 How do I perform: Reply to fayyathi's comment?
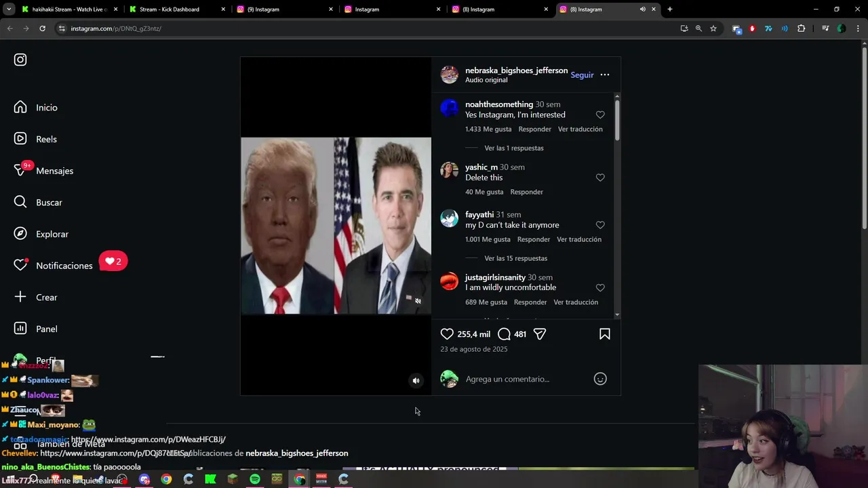point(533,239)
